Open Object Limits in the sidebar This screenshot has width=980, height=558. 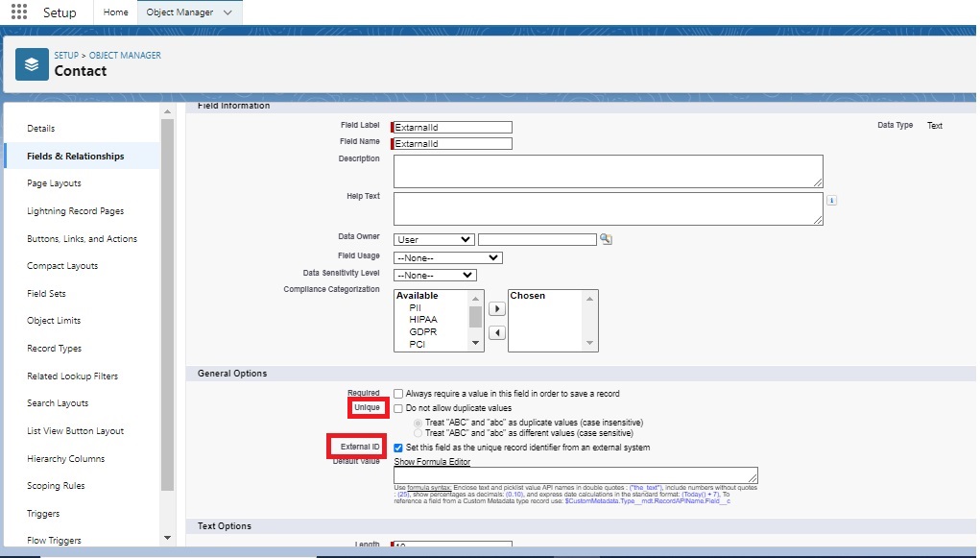54,320
